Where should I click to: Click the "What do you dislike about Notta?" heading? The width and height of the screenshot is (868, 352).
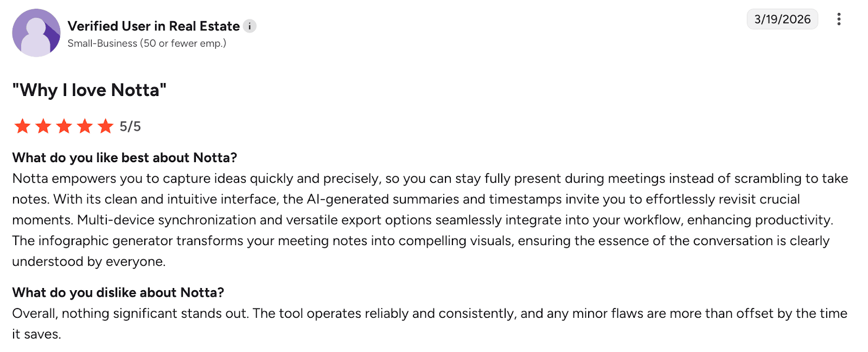coord(118,293)
